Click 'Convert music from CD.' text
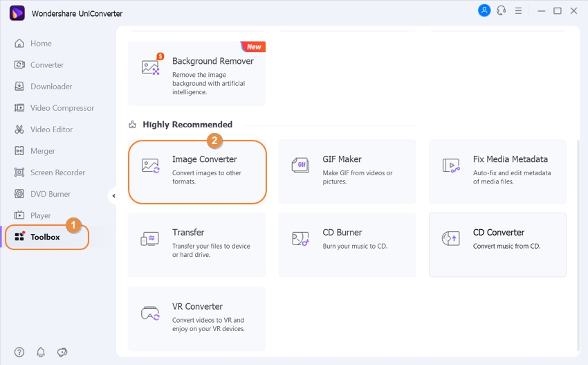This screenshot has width=588, height=365. click(506, 247)
